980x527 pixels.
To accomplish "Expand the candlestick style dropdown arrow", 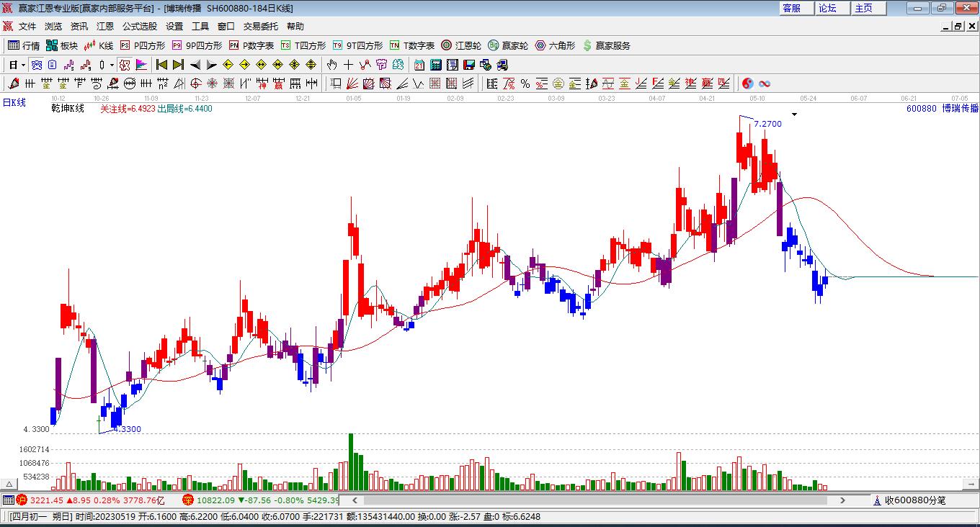I will pyautogui.click(x=112, y=65).
